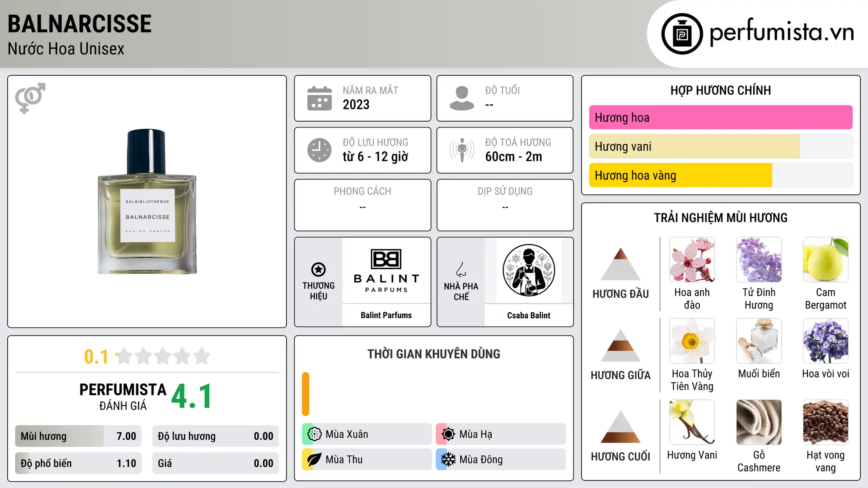The height and width of the screenshot is (488, 868).
Task: Click the yellow Hương hoa vàng accord bar
Action: (x=721, y=175)
